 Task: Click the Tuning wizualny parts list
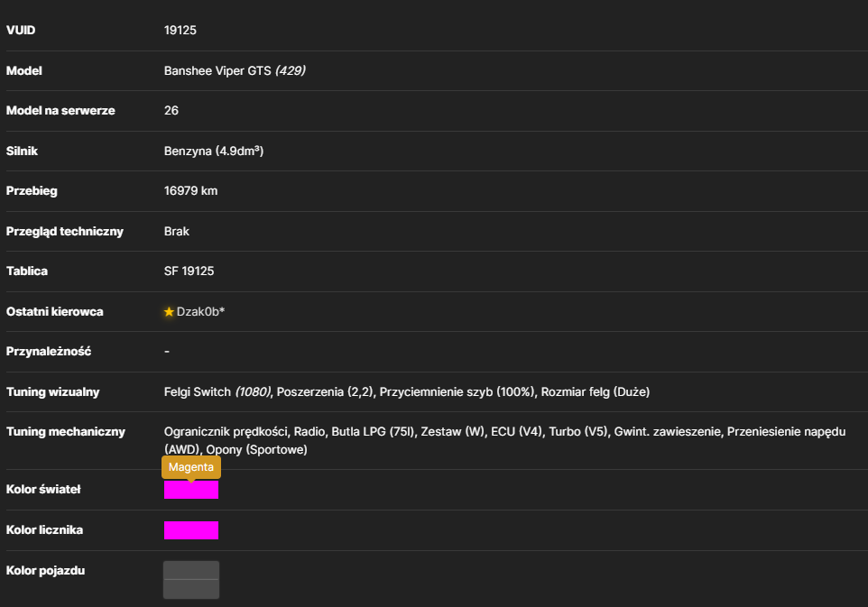tap(407, 391)
